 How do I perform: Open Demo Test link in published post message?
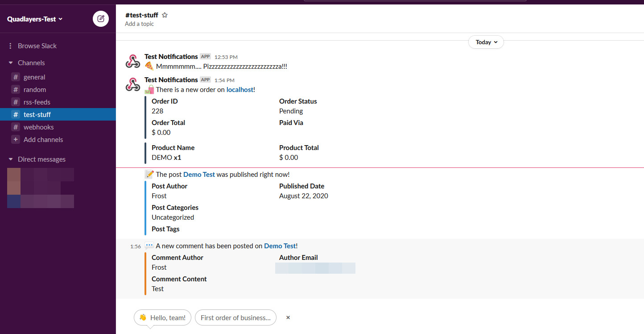pyautogui.click(x=199, y=175)
